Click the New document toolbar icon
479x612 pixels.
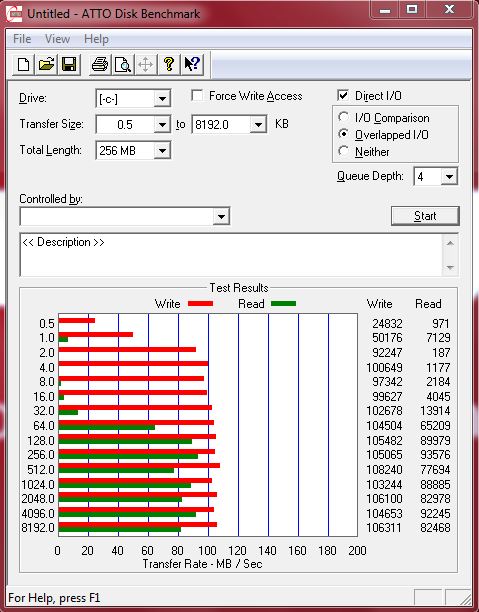point(23,64)
